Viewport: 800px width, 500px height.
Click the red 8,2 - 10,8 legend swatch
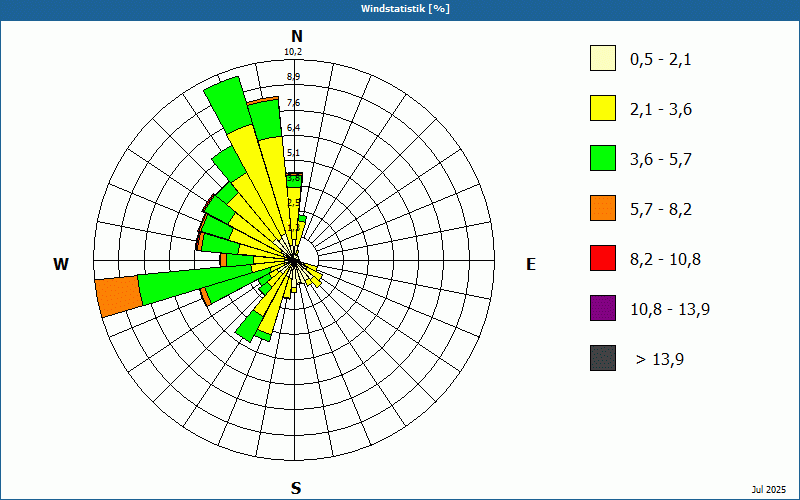(x=603, y=258)
